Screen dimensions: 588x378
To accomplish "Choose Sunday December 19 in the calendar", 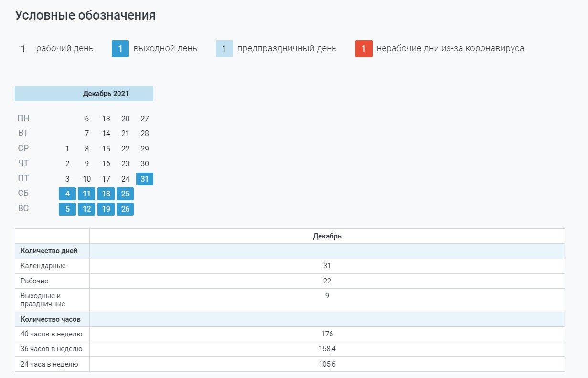I will [x=106, y=209].
